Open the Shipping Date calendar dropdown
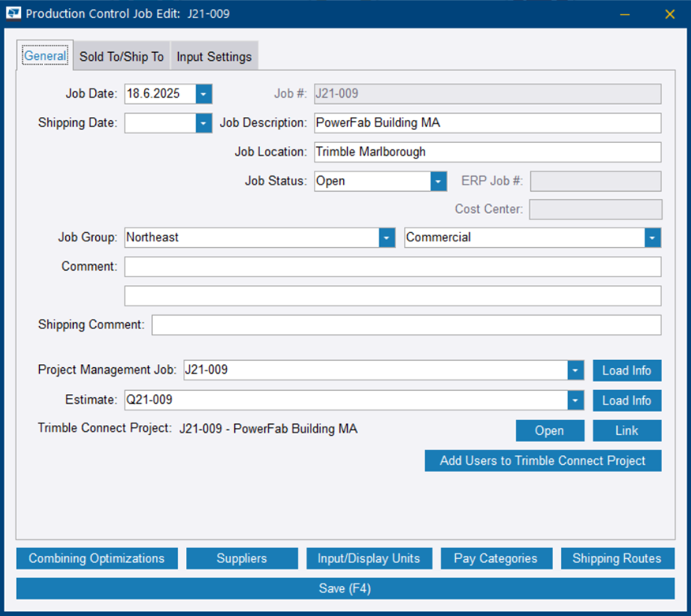This screenshot has width=691, height=616. point(204,123)
